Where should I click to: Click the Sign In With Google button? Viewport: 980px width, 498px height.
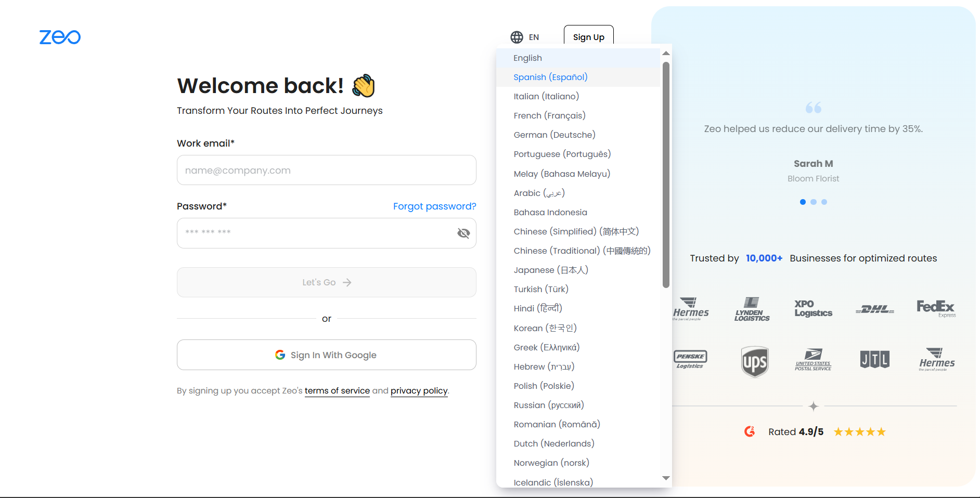click(x=326, y=355)
